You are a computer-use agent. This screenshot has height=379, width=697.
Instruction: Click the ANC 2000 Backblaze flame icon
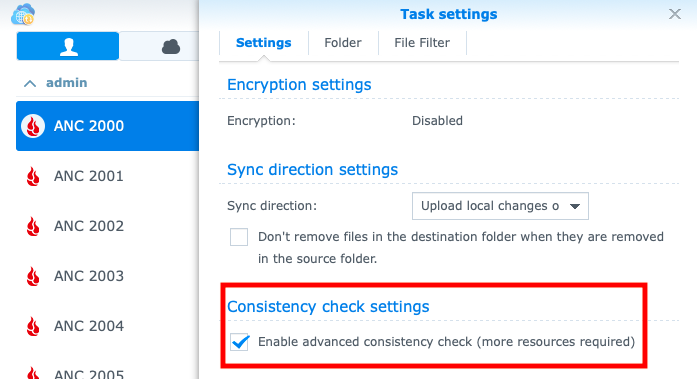coord(33,126)
